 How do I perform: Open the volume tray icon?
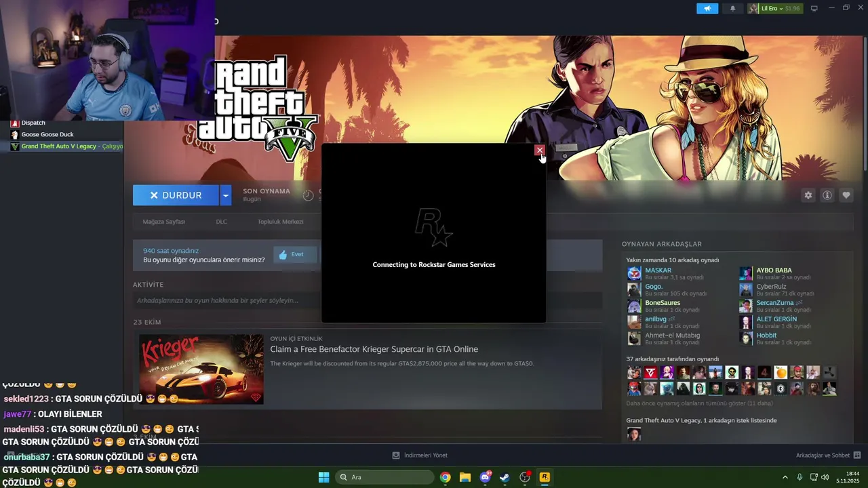point(825,477)
